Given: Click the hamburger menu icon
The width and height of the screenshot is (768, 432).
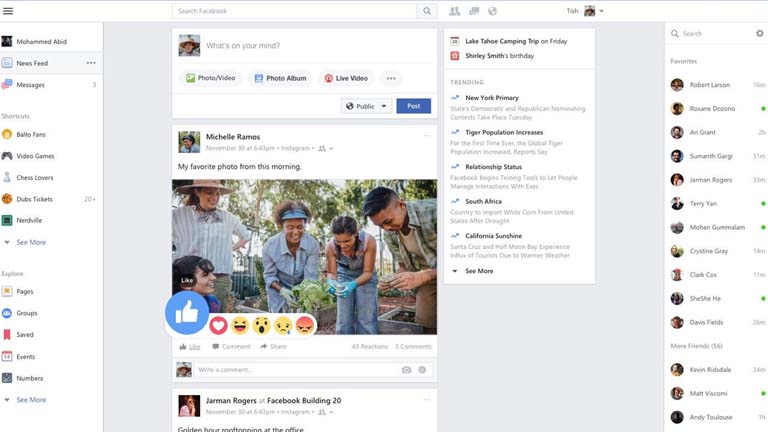Looking at the screenshot, I should pyautogui.click(x=8, y=11).
